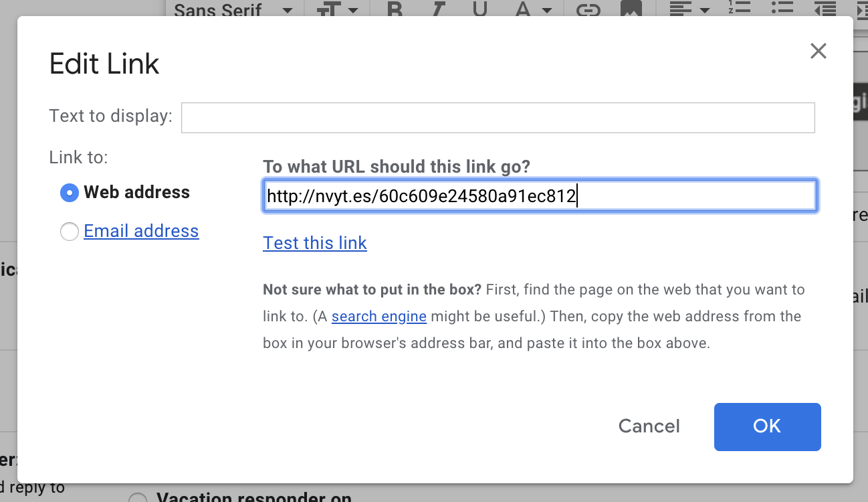The image size is (868, 502).
Task: Expand the text alignment dropdown
Action: 690,9
